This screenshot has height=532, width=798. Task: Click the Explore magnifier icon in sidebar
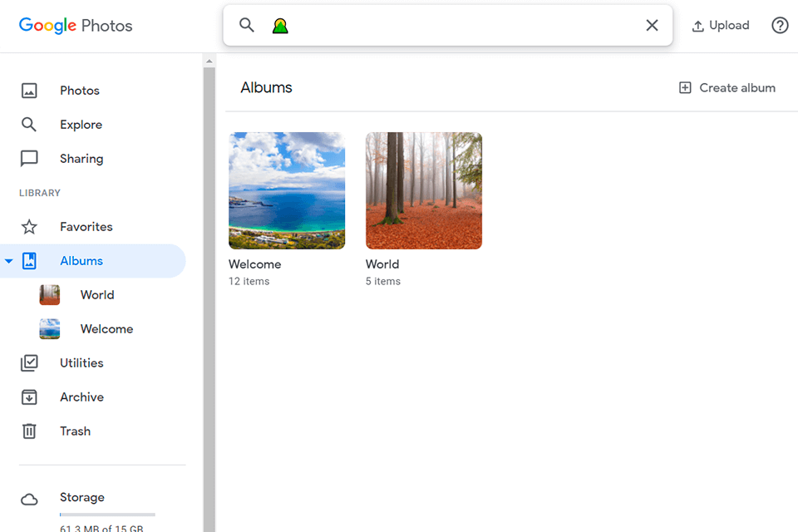click(x=29, y=125)
